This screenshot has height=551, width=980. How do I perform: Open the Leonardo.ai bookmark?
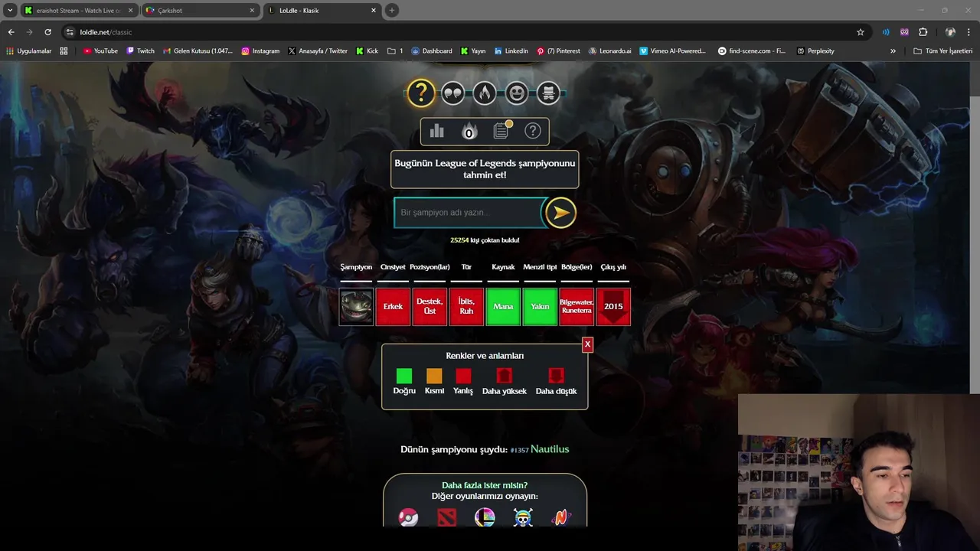tap(610, 51)
